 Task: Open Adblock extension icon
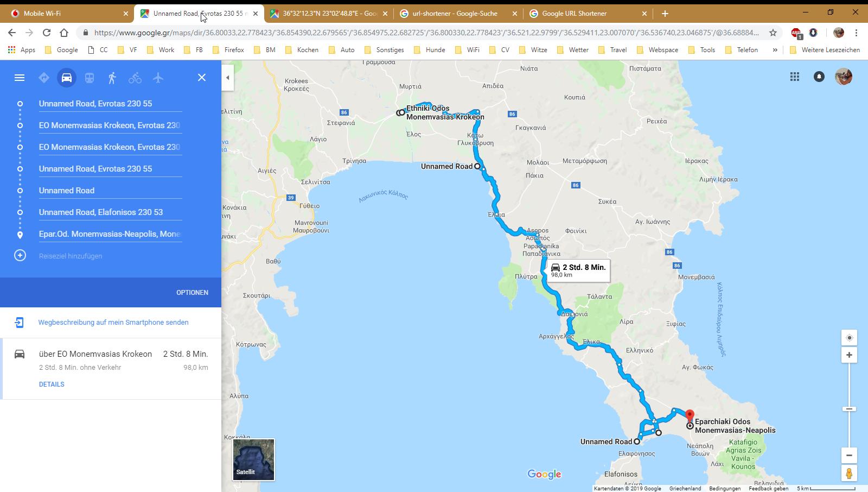tap(796, 33)
